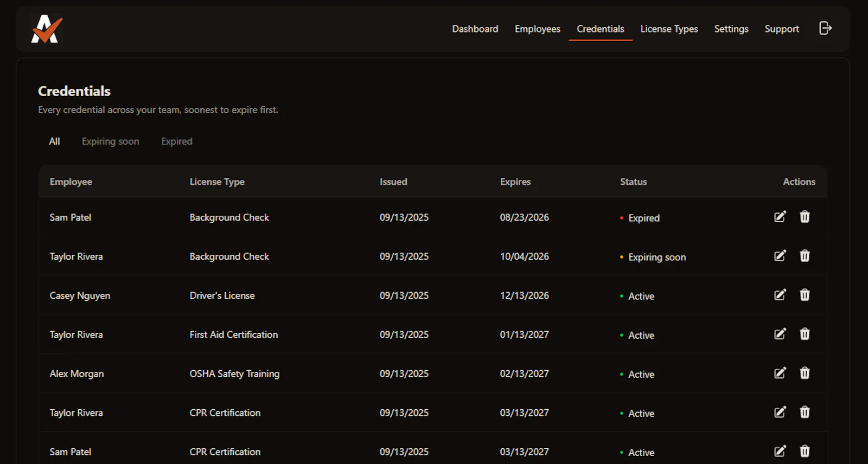
Task: Edit Taylor Rivera's CPR Certification
Action: click(780, 412)
